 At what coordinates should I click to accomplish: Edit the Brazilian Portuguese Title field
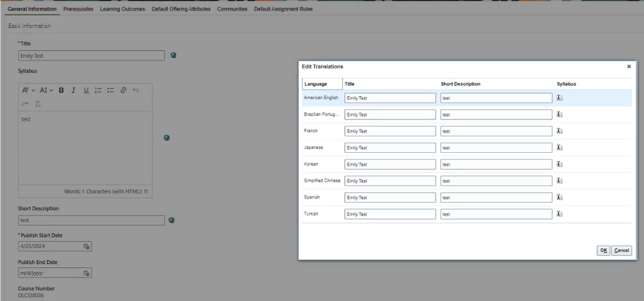(390, 114)
